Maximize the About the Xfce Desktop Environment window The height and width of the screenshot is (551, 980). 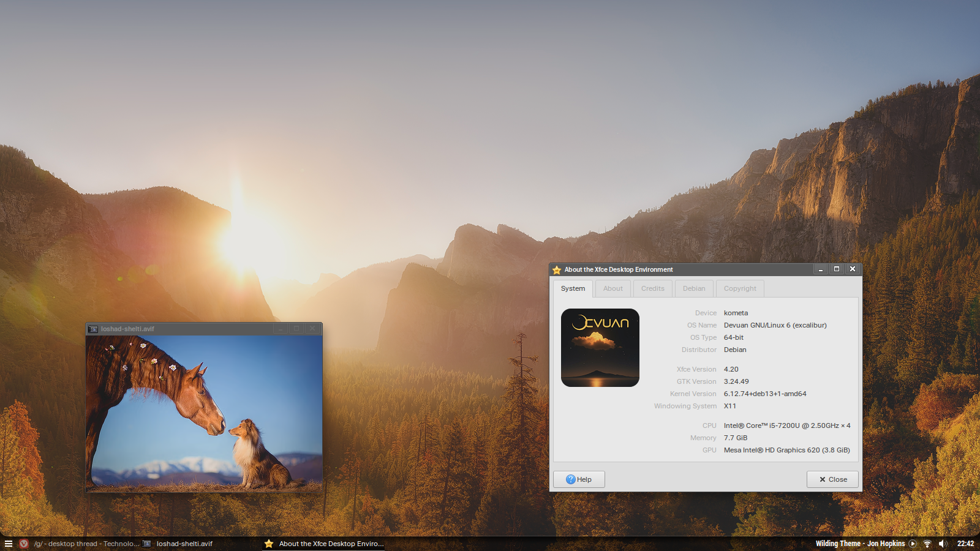pos(837,269)
